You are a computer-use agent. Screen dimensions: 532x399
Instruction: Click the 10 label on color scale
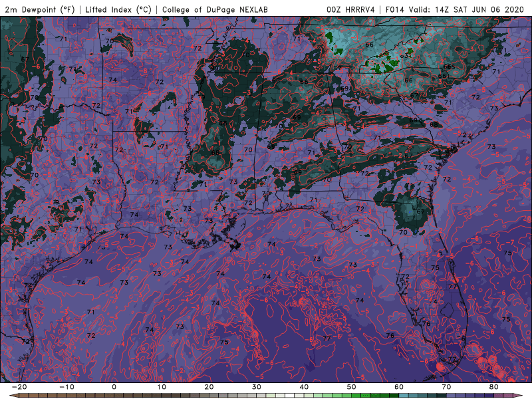pyautogui.click(x=162, y=387)
